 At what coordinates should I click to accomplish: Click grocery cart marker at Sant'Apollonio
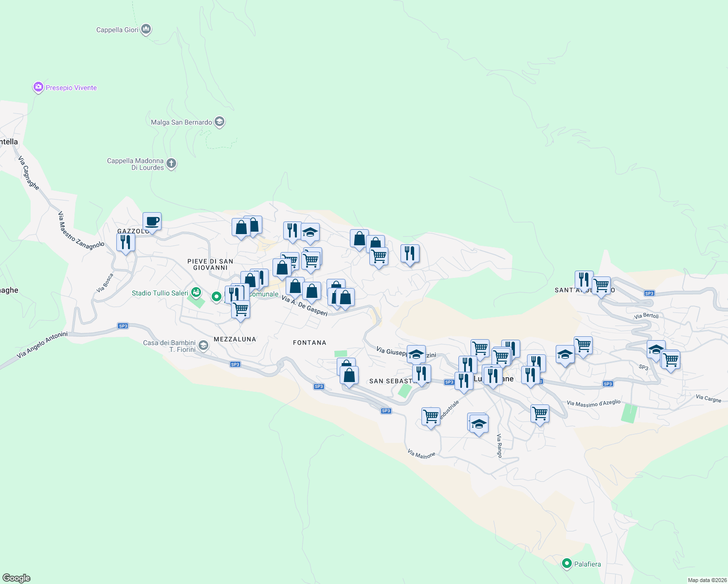pyautogui.click(x=601, y=286)
